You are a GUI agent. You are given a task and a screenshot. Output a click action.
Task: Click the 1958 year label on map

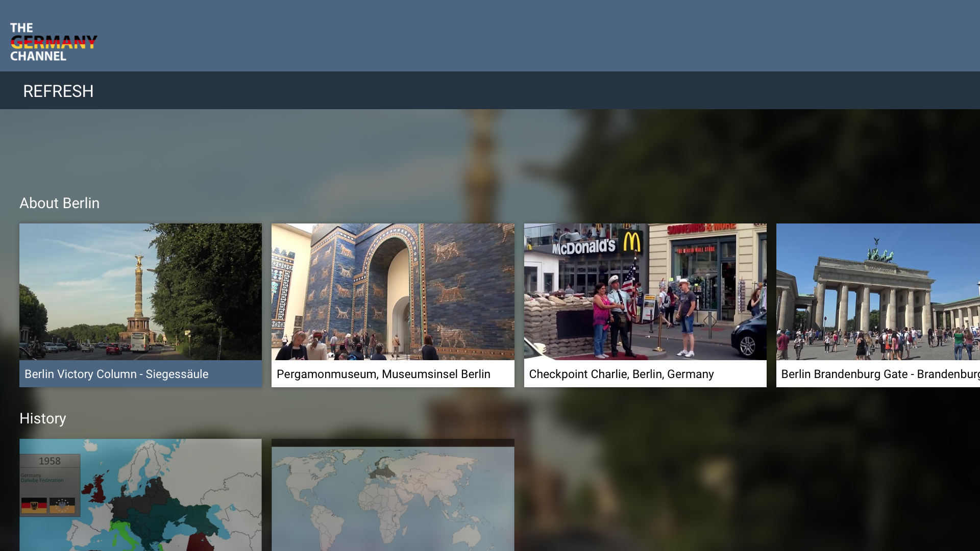click(x=50, y=461)
